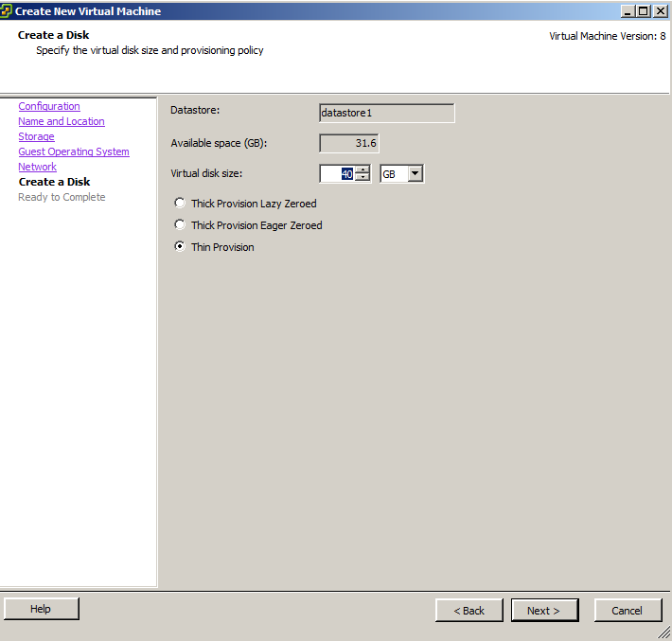Maximize the Create New Virtual Machine window

click(644, 11)
